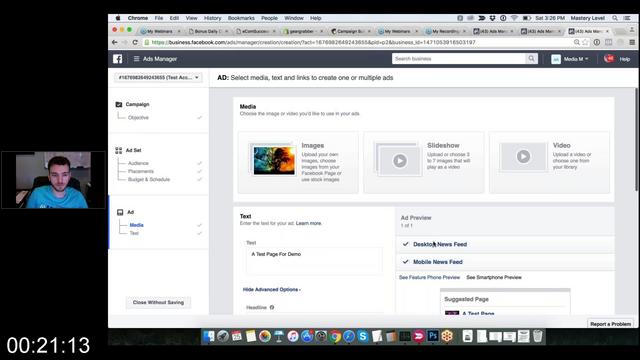Open Notes from the dock

click(x=251, y=336)
